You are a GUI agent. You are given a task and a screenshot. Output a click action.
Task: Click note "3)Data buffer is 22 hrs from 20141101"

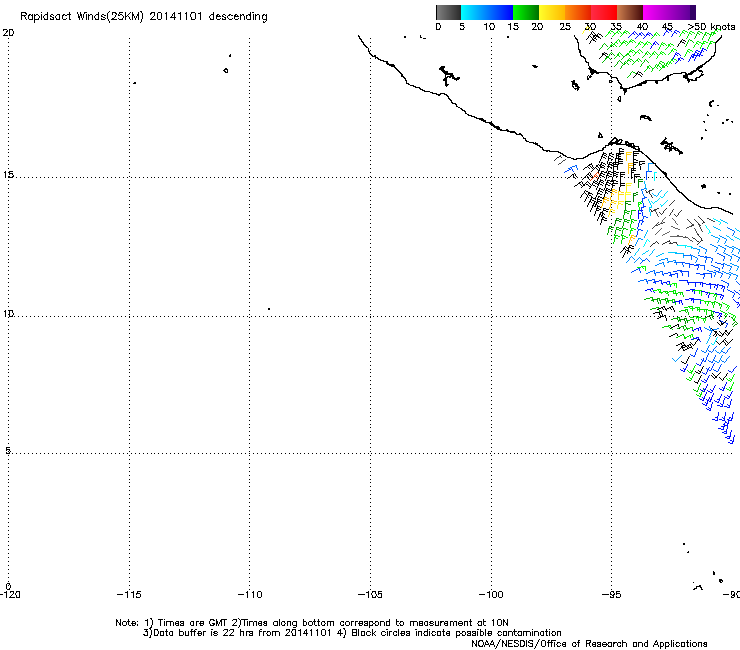237,633
